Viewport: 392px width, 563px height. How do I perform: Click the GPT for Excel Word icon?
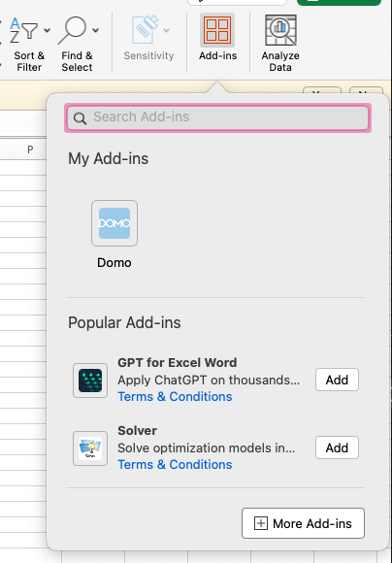click(x=90, y=381)
